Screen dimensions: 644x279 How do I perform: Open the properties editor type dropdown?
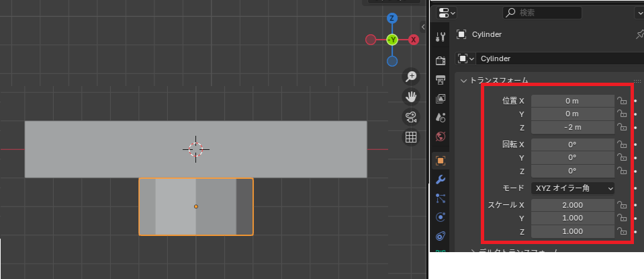(x=445, y=13)
